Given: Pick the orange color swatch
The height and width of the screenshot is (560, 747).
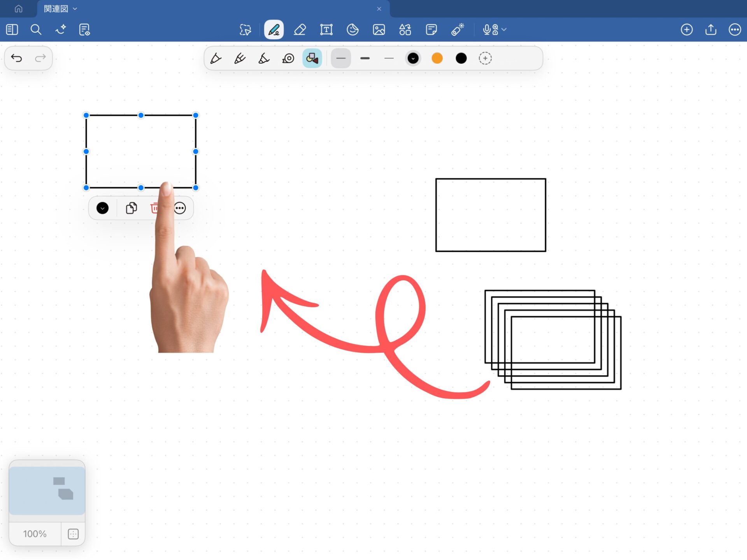Looking at the screenshot, I should point(437,58).
